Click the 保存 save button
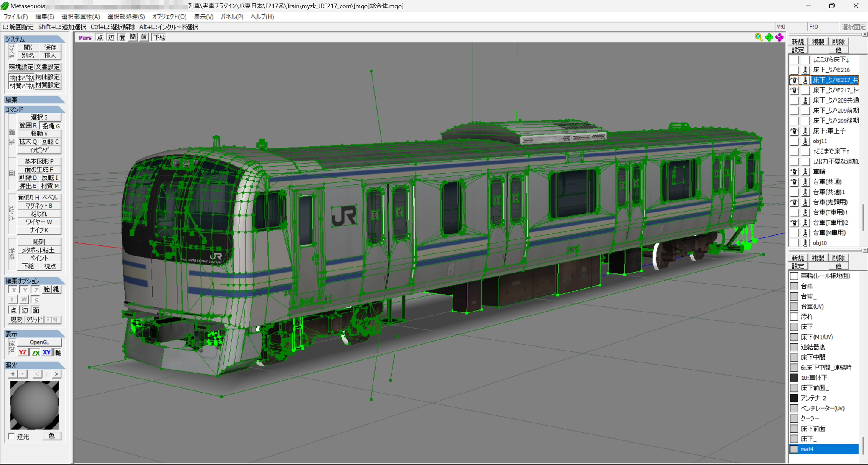Viewport: 868px width, 465px height. [50, 47]
